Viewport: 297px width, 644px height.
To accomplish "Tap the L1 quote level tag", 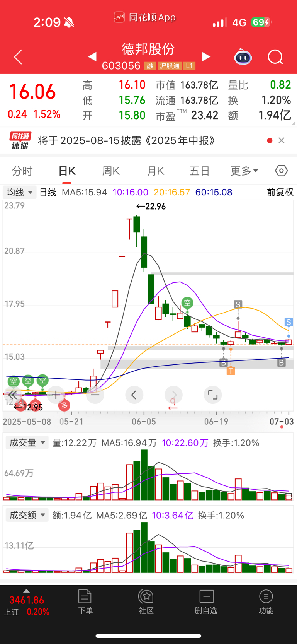I will coord(189,66).
